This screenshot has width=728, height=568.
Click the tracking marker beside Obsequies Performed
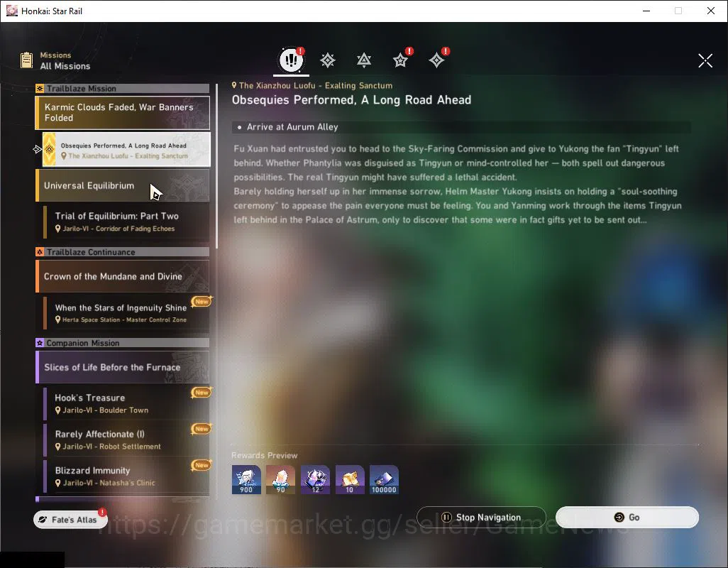tap(37, 149)
